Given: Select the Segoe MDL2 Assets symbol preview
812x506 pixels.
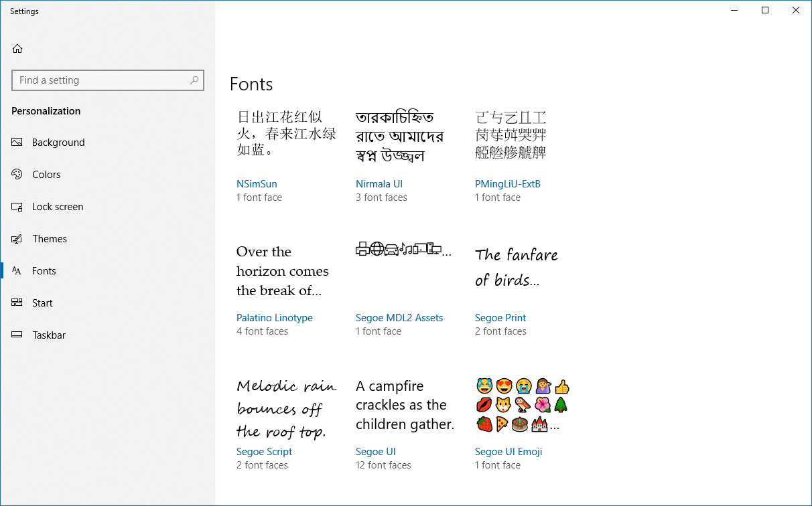Looking at the screenshot, I should click(x=403, y=250).
